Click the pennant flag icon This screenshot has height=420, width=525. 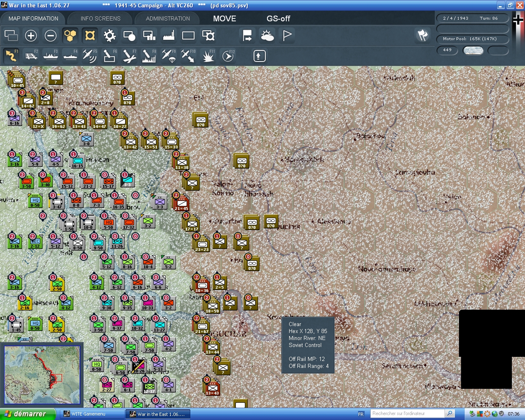(x=287, y=36)
